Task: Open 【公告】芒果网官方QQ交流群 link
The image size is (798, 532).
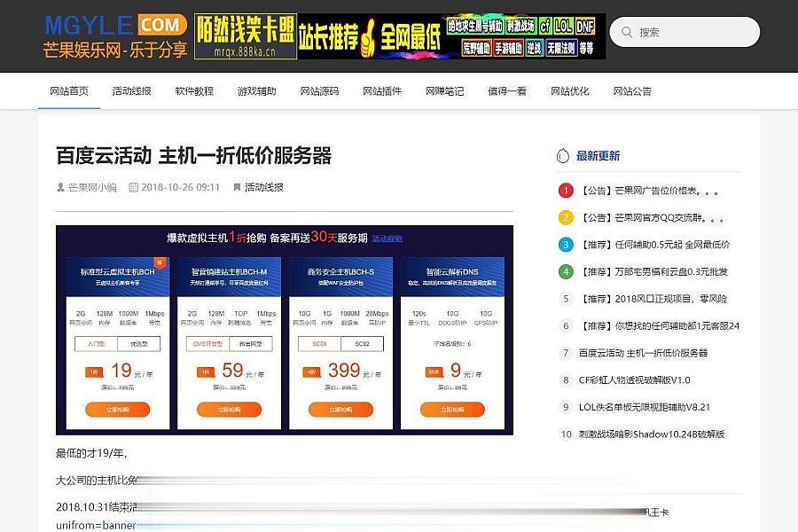Action: tap(652, 218)
